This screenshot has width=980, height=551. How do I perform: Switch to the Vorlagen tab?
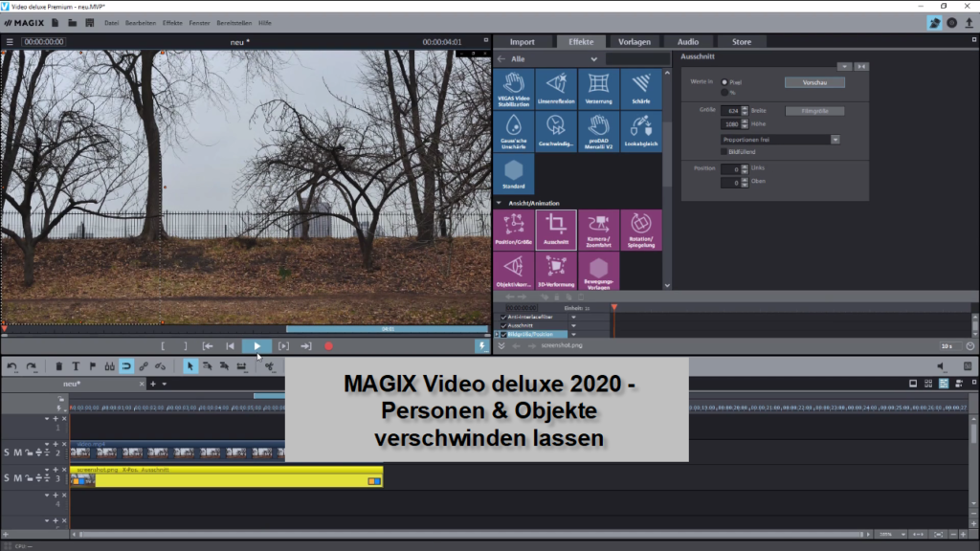[x=635, y=42]
